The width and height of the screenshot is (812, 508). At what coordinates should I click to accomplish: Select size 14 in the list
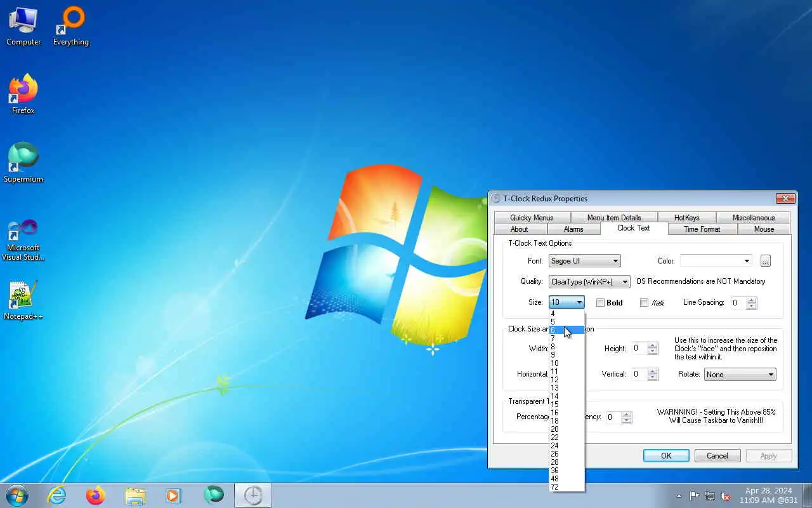566,396
